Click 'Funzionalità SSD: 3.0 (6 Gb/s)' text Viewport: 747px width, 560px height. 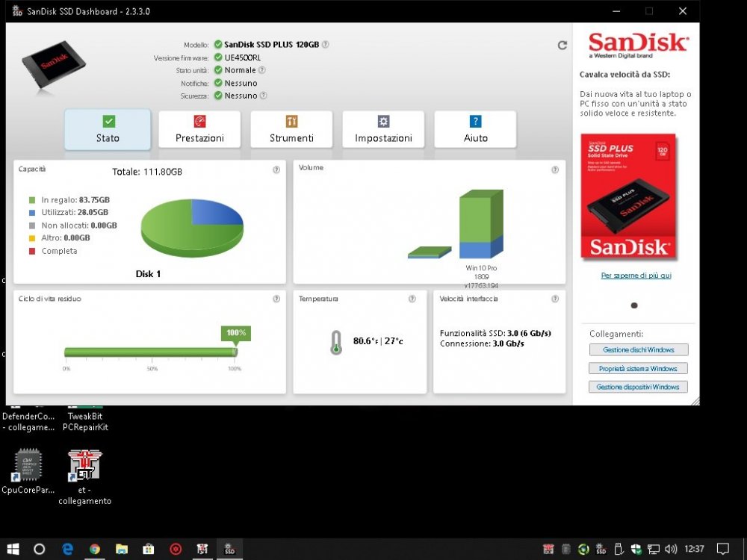495,333
